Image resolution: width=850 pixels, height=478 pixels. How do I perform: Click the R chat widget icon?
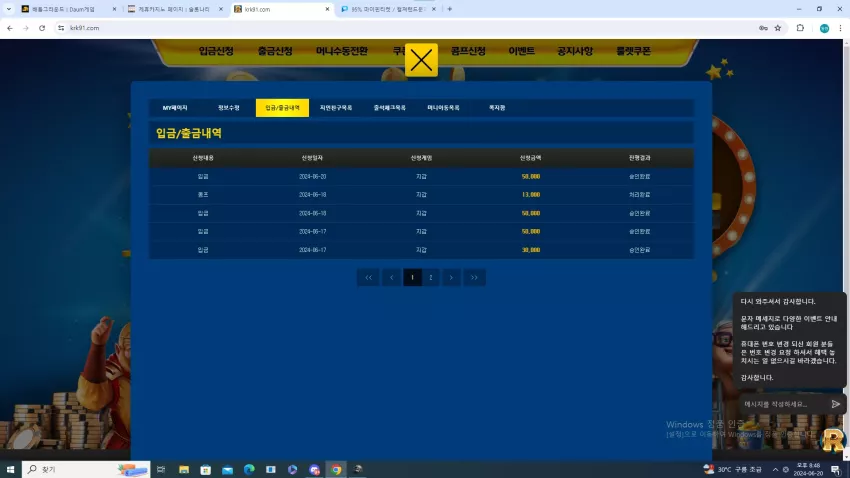pos(833,440)
